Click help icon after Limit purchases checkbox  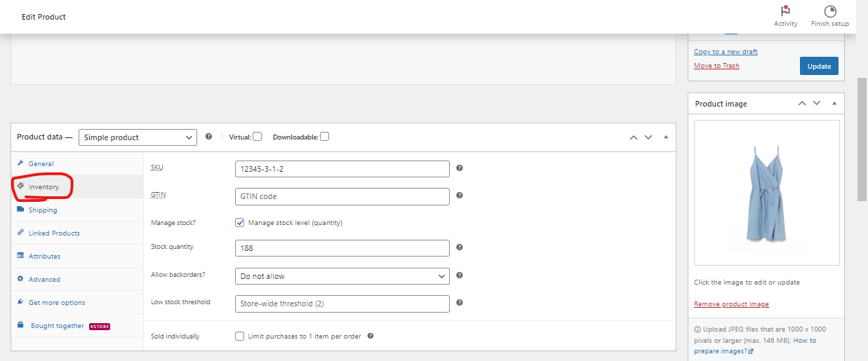[x=370, y=336]
